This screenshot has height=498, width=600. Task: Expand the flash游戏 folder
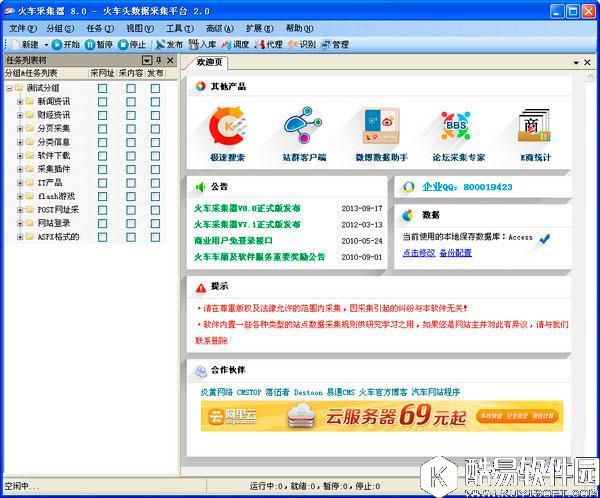[20, 196]
